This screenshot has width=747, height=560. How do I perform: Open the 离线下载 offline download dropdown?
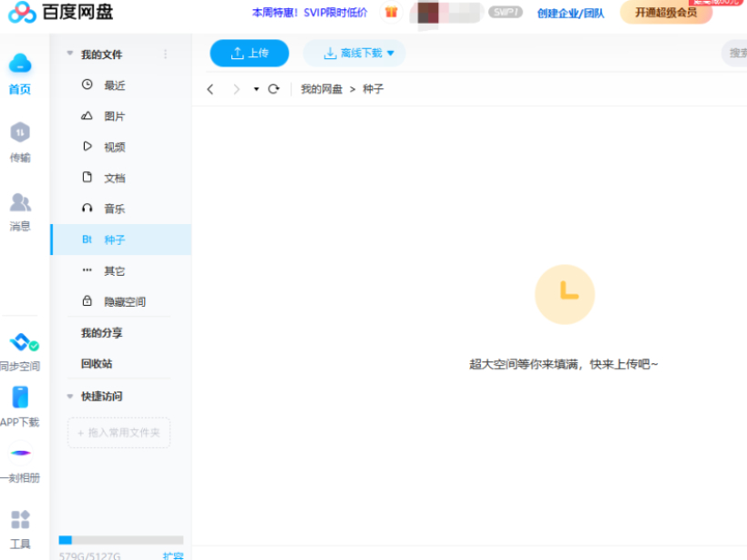click(x=354, y=53)
